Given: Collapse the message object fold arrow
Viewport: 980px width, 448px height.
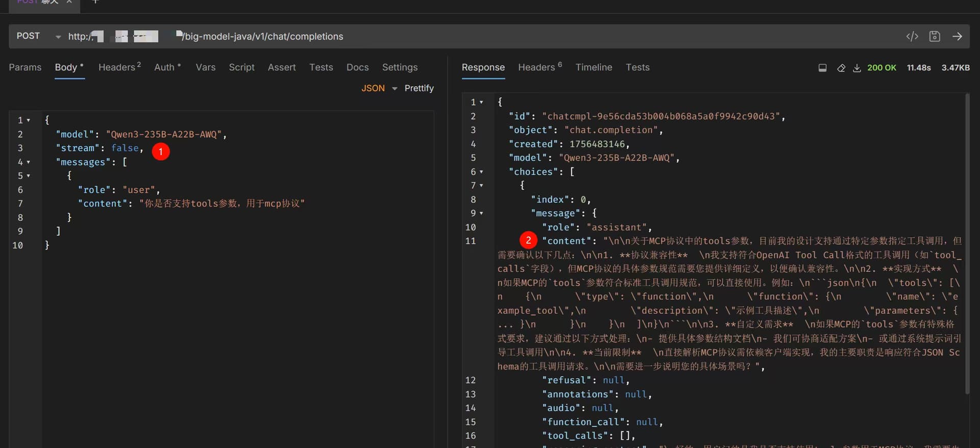Looking at the screenshot, I should click(x=481, y=213).
